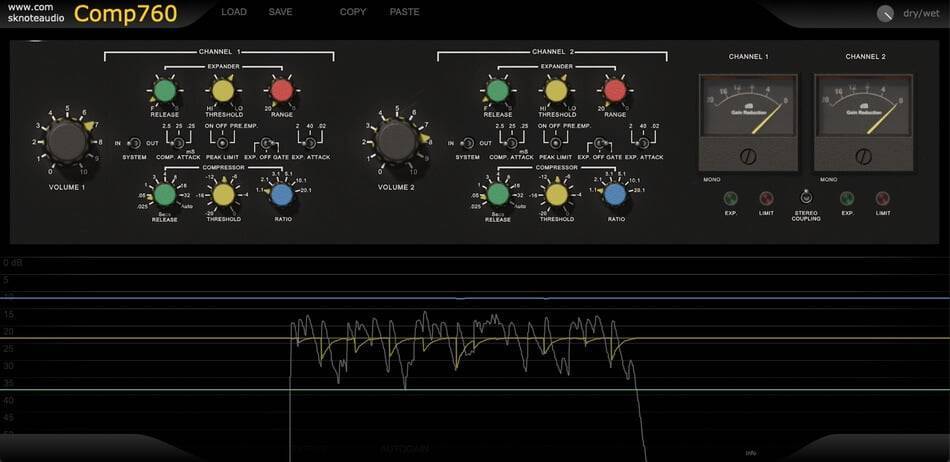Click Channel 1 green expander Release knob
The image size is (950, 462).
[x=164, y=90]
